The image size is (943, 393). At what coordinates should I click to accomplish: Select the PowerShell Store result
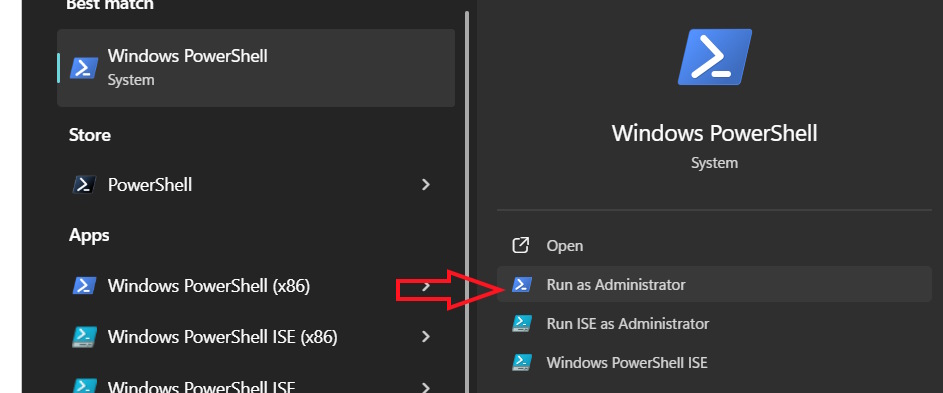pyautogui.click(x=256, y=185)
